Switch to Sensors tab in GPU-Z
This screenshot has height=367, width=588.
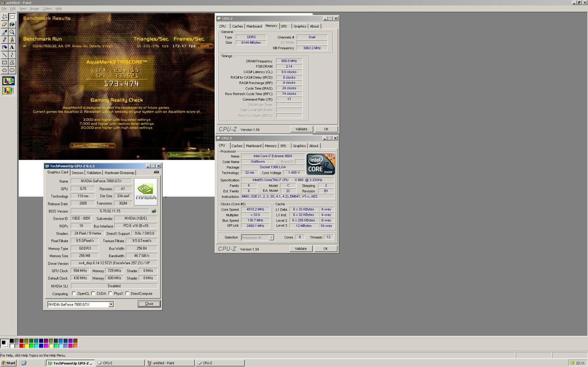coord(78,173)
